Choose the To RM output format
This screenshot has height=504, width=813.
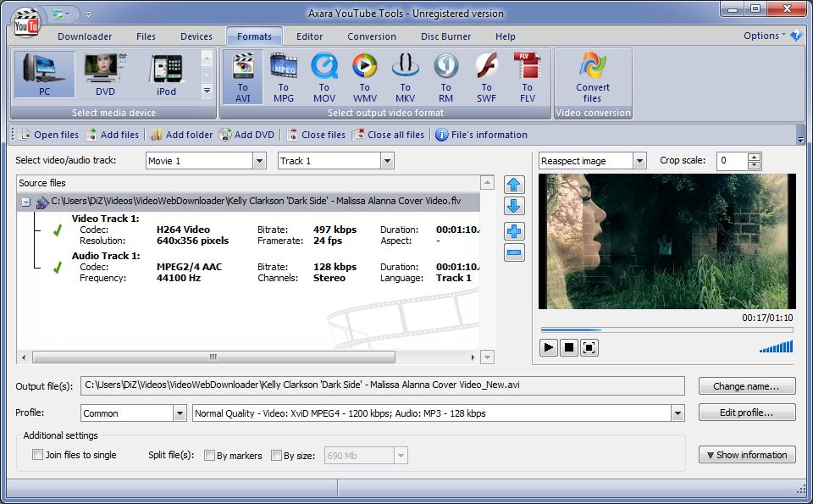[446, 78]
